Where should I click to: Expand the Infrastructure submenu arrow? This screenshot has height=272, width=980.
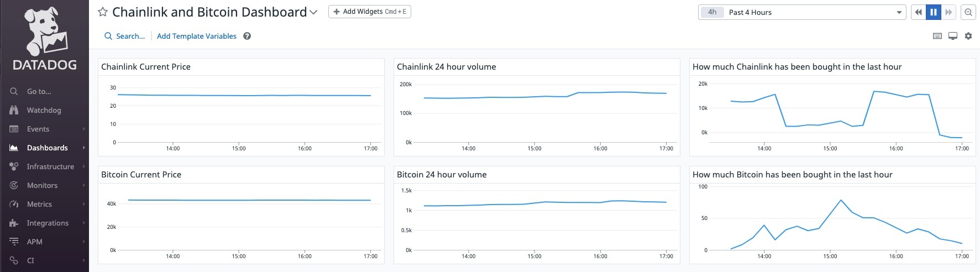click(84, 166)
